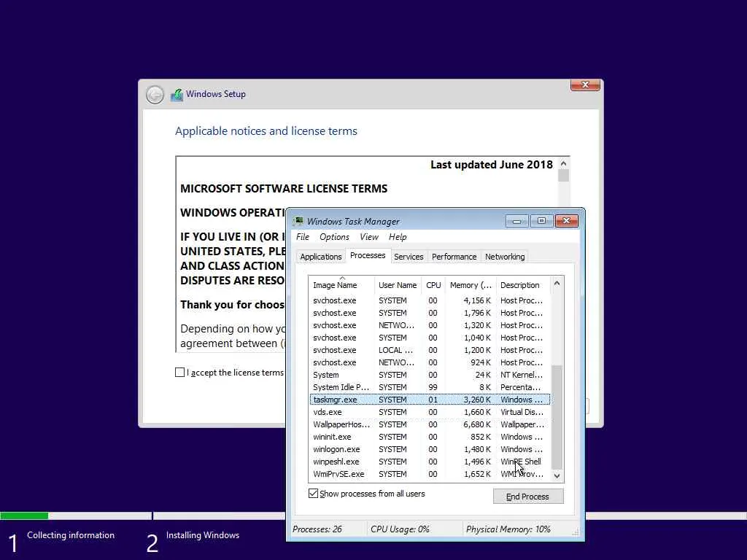747x560 pixels.
Task: Select the WallpaperHos... process row
Action: point(430,424)
